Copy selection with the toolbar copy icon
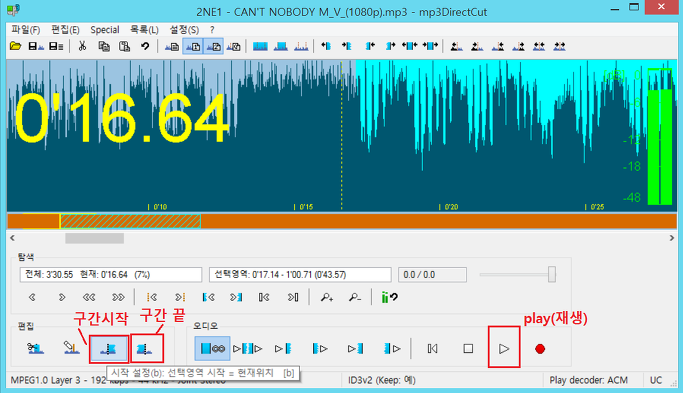 coord(104,46)
